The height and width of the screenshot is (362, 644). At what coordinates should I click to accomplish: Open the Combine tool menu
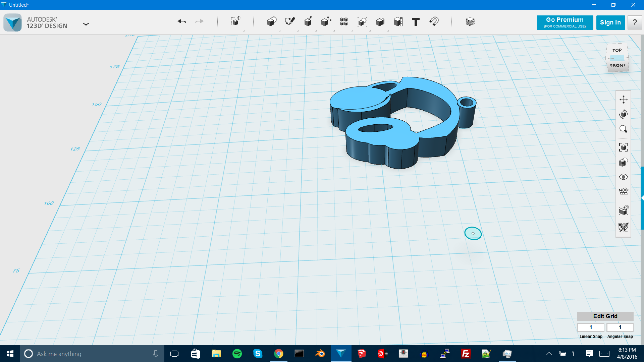pos(380,22)
